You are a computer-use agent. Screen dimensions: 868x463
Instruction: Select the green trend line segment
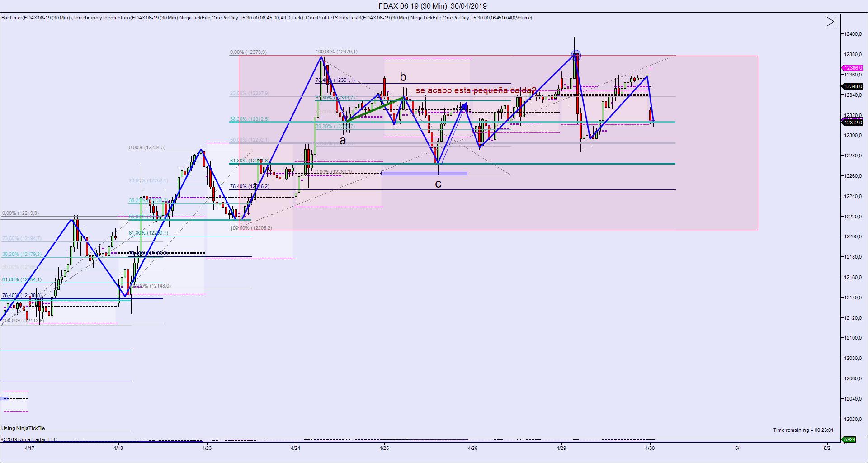coord(374,109)
